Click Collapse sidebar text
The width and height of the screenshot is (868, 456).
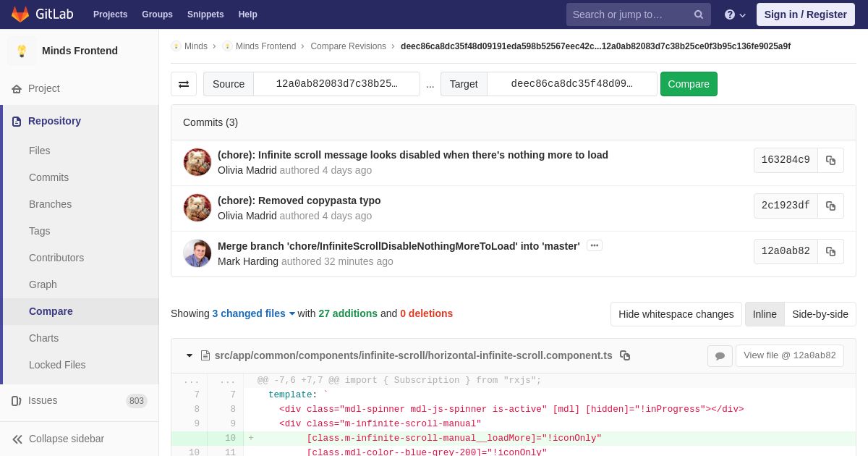pos(67,439)
